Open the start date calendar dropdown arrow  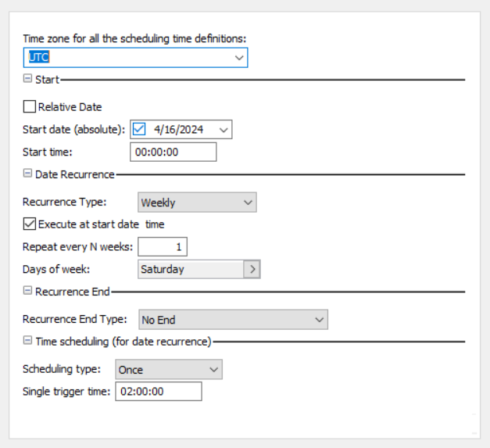click(x=224, y=130)
